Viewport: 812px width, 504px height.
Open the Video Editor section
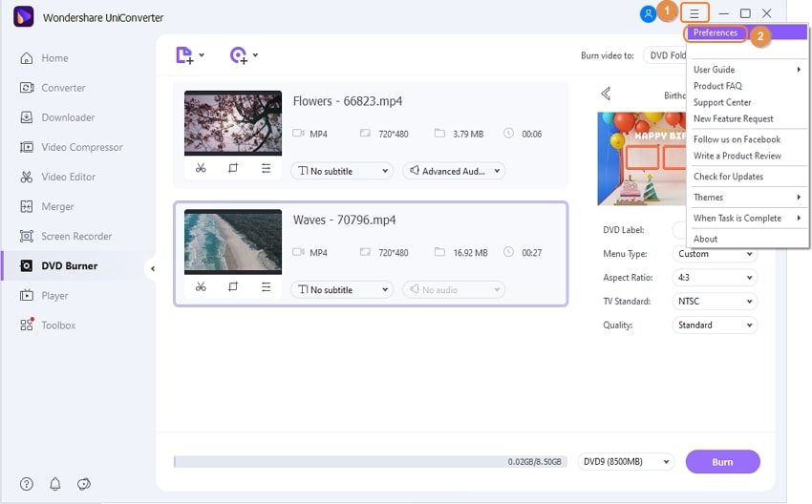click(x=57, y=177)
